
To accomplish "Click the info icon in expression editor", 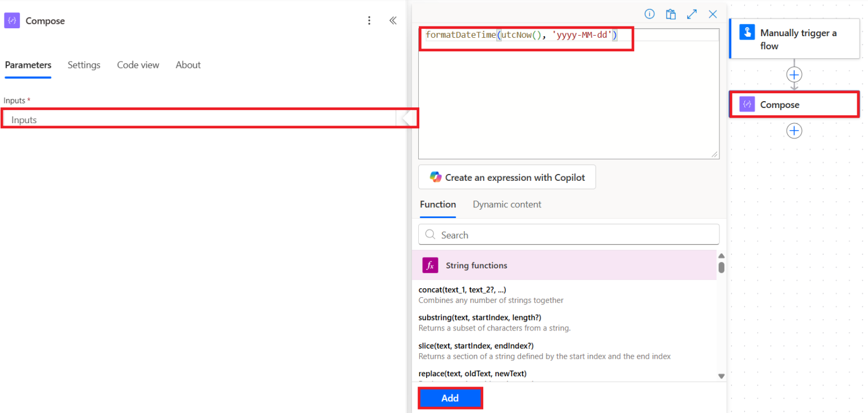I will 649,14.
